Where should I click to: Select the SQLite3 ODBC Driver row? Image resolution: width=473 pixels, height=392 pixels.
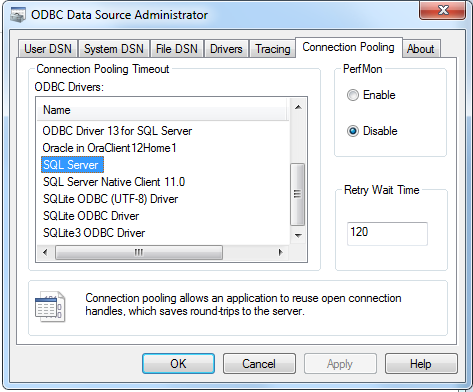coord(94,233)
